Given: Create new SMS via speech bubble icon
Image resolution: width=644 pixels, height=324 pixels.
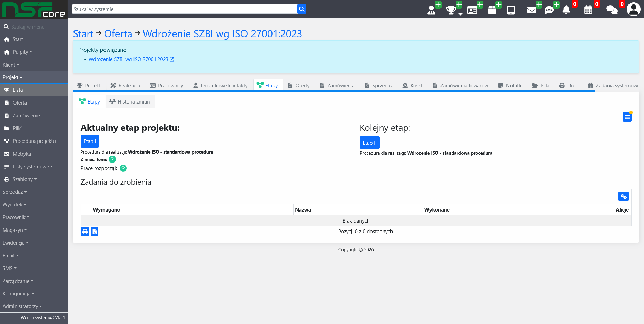Looking at the screenshot, I should [551, 9].
